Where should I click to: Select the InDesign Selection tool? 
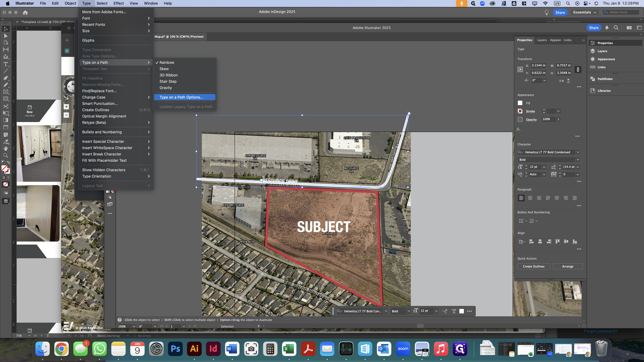[6, 29]
